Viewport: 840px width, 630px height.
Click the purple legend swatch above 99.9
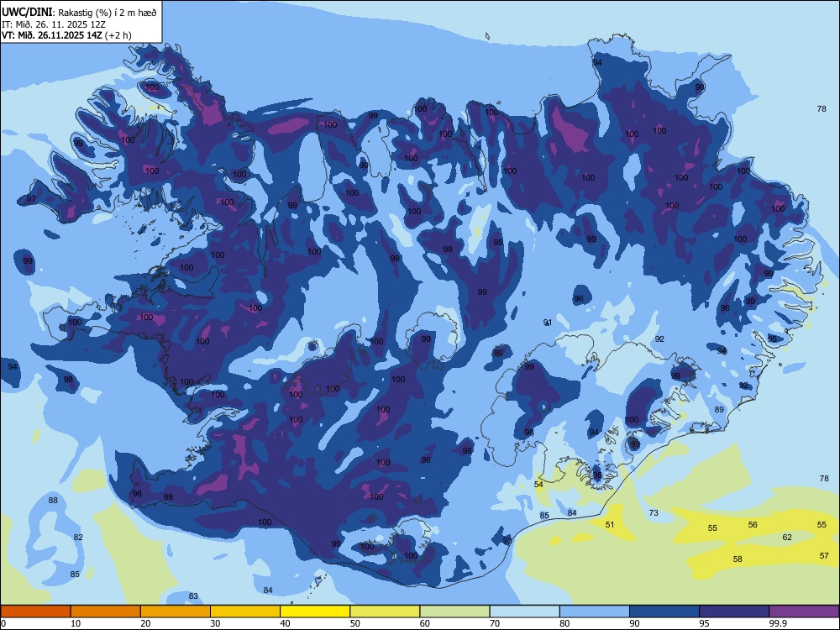tap(804, 612)
